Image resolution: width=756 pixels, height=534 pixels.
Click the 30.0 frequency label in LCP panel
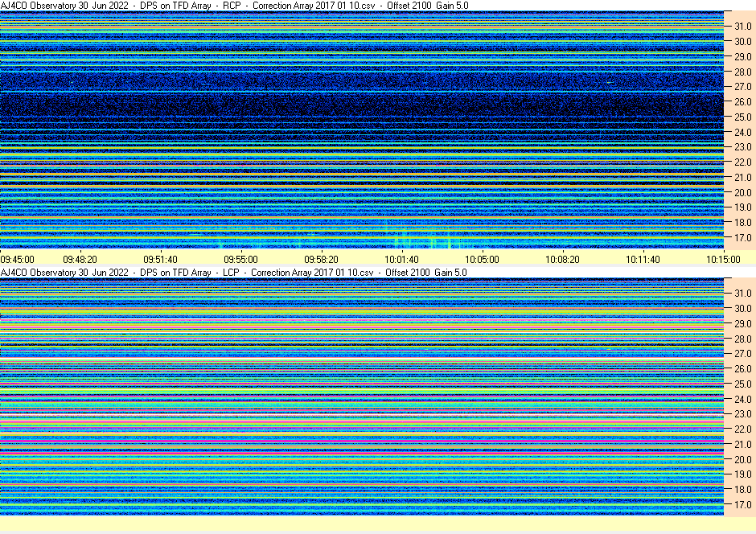(742, 308)
